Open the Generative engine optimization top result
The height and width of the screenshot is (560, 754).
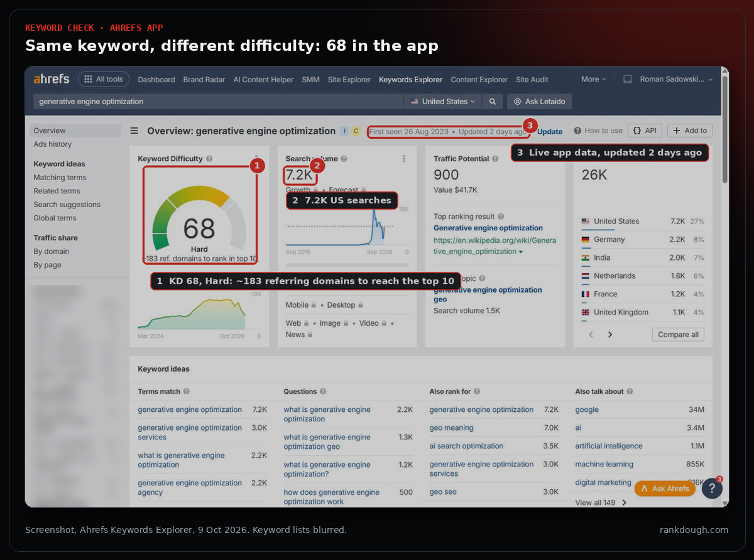[488, 228]
